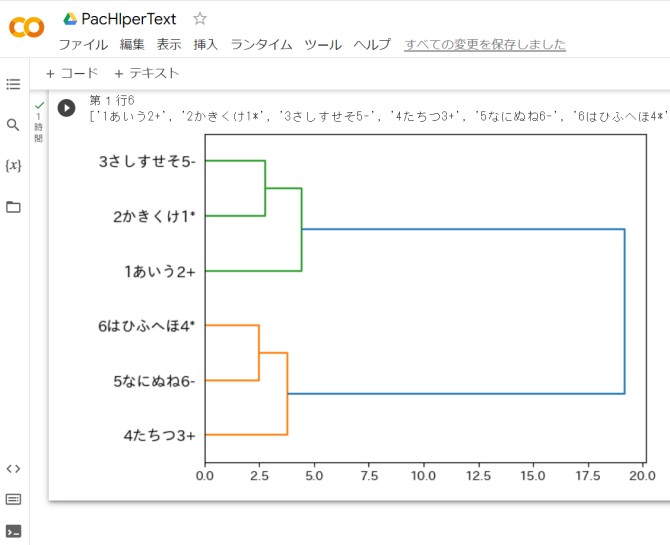
Task: Click すべての変更を保存しました link
Action: 485,44
